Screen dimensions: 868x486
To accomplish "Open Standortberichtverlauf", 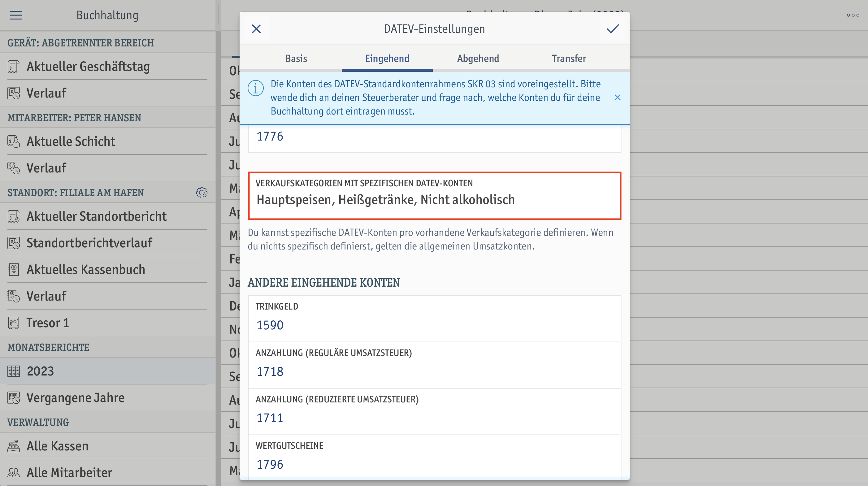I will (108, 243).
